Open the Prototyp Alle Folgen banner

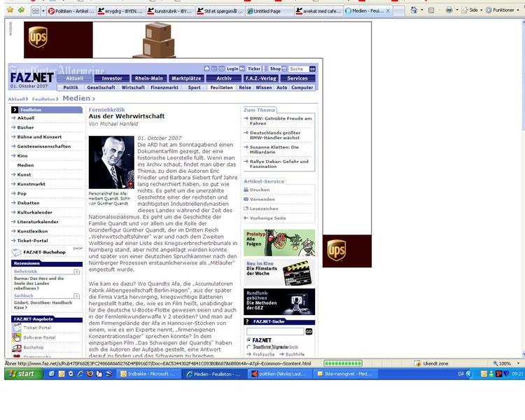(x=279, y=243)
